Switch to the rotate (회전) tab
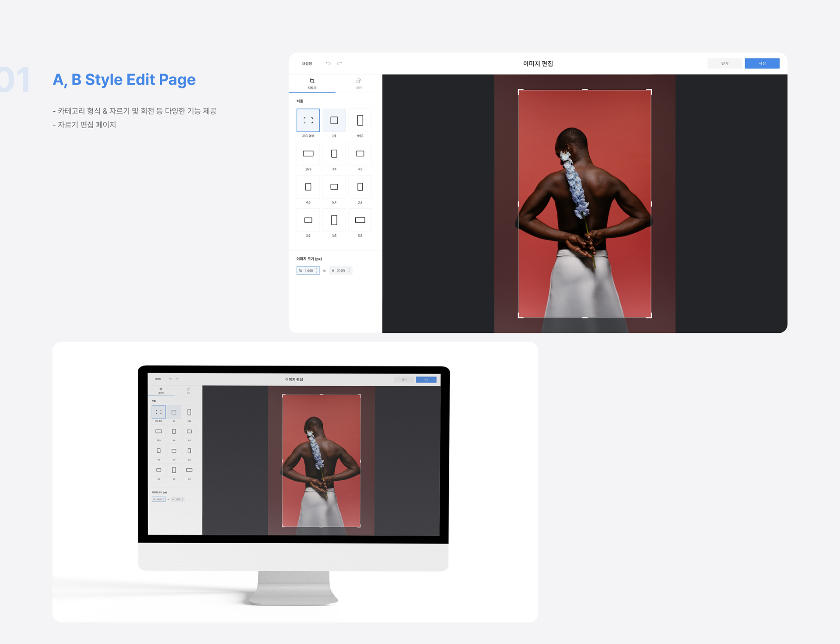The width and height of the screenshot is (840, 644). pyautogui.click(x=359, y=83)
